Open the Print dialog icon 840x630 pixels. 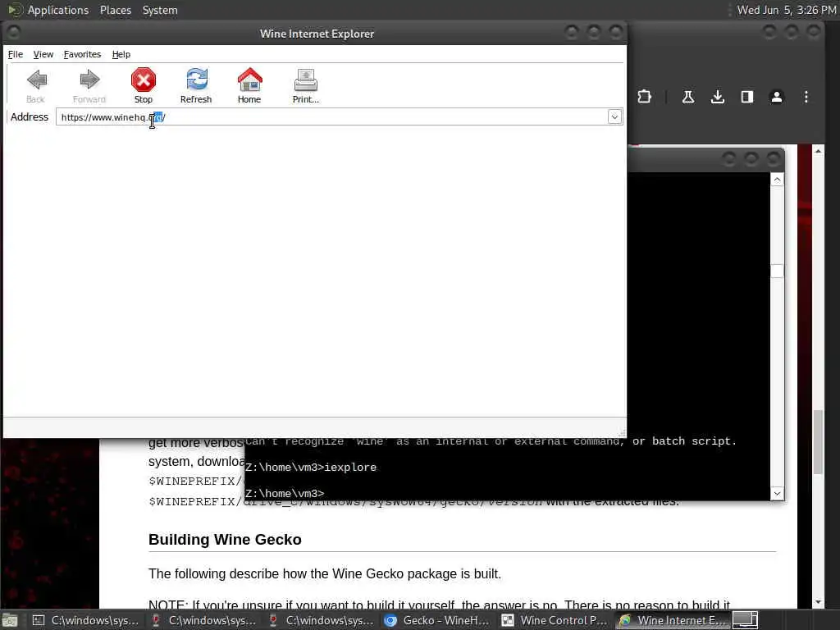(305, 85)
